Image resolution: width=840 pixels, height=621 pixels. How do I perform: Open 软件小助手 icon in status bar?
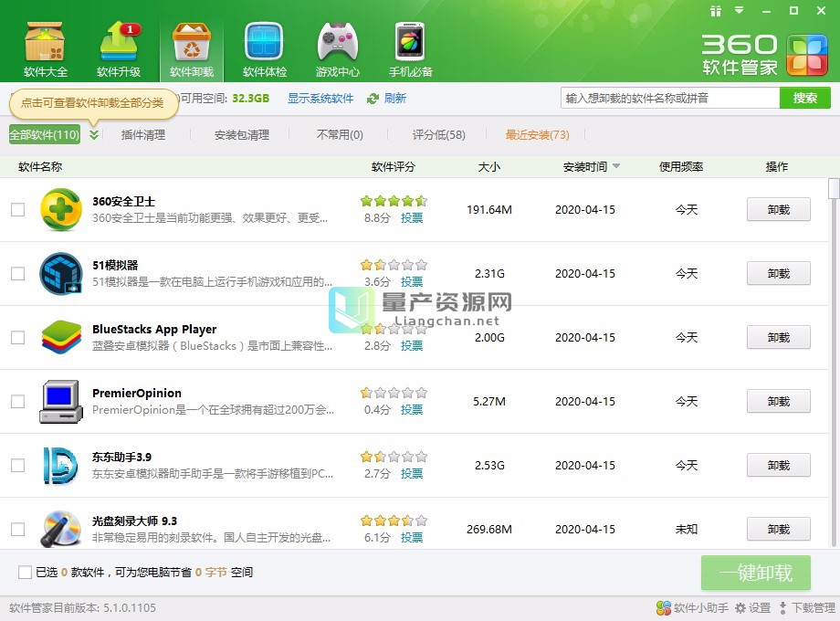pyautogui.click(x=664, y=607)
